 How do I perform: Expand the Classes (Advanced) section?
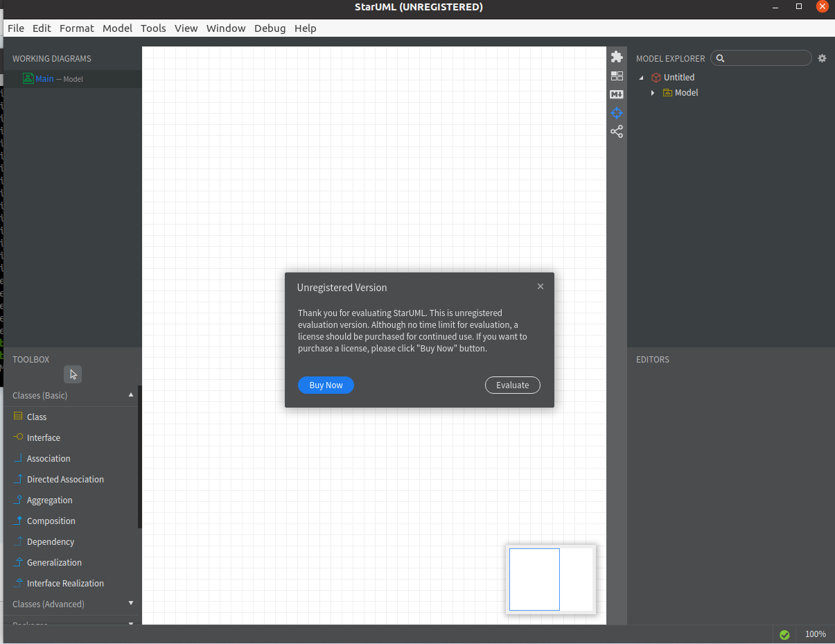tap(131, 604)
